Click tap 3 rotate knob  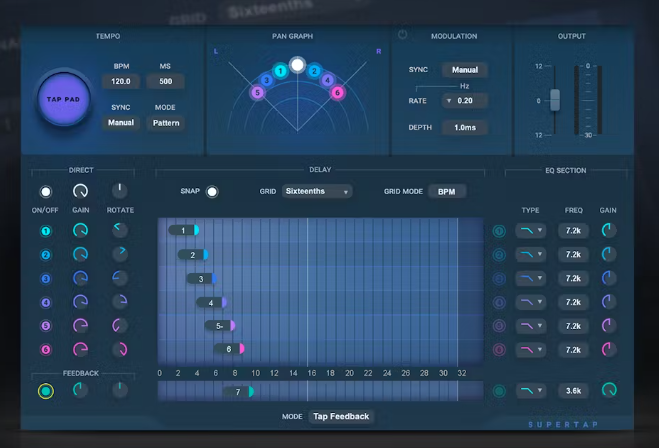click(120, 278)
